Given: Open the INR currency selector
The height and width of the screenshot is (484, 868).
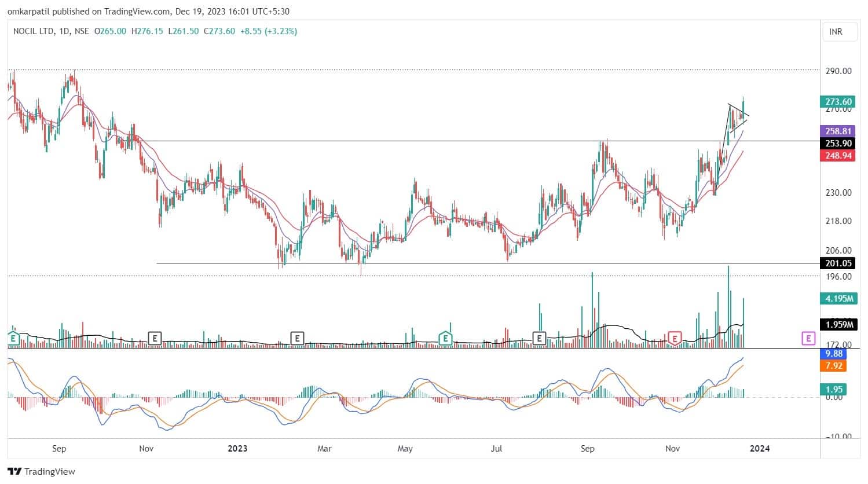Looking at the screenshot, I should 836,32.
